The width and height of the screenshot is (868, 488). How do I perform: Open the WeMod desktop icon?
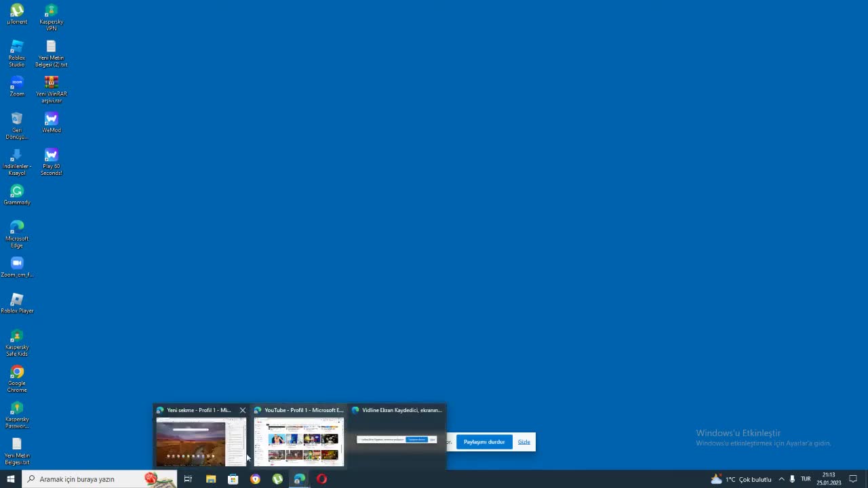click(51, 123)
